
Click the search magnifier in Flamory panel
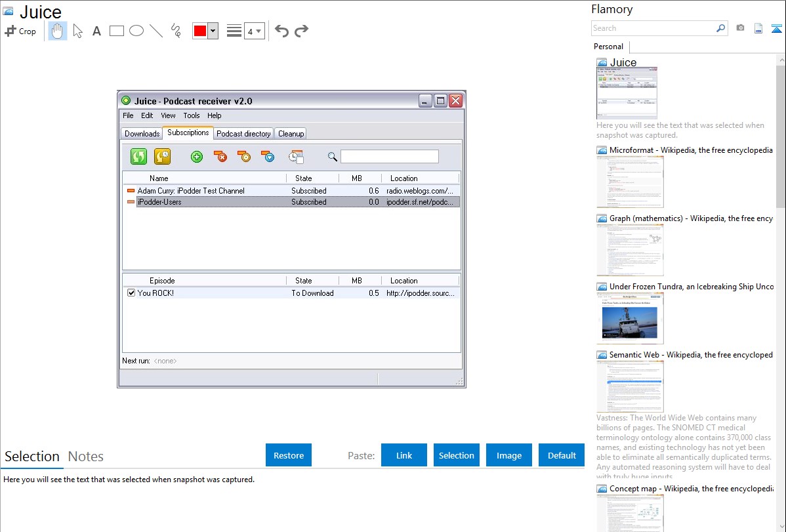[721, 28]
